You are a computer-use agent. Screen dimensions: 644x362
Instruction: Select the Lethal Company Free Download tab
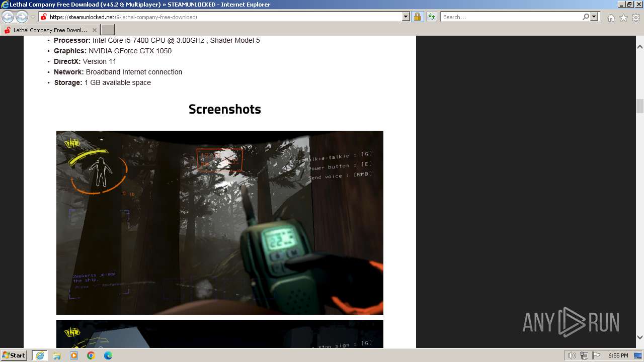(x=49, y=30)
